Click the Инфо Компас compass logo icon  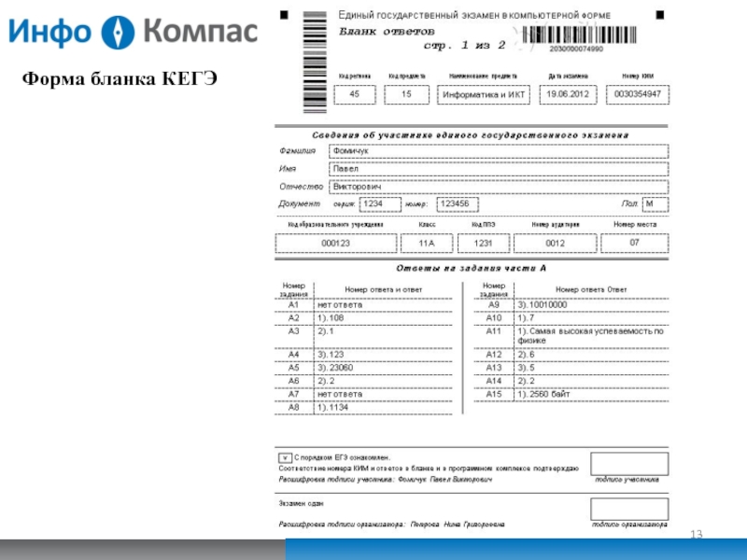[x=118, y=33]
